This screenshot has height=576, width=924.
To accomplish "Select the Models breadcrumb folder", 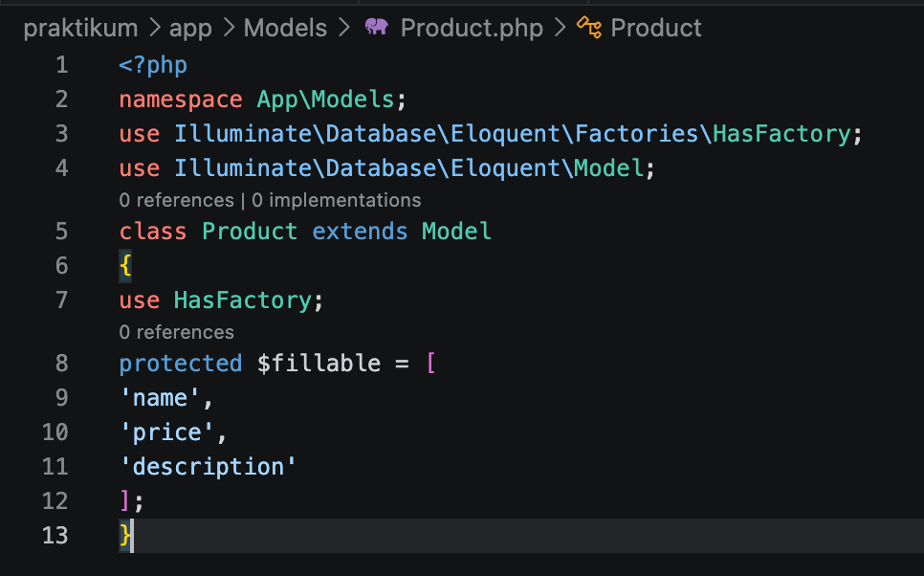I will [x=285, y=29].
